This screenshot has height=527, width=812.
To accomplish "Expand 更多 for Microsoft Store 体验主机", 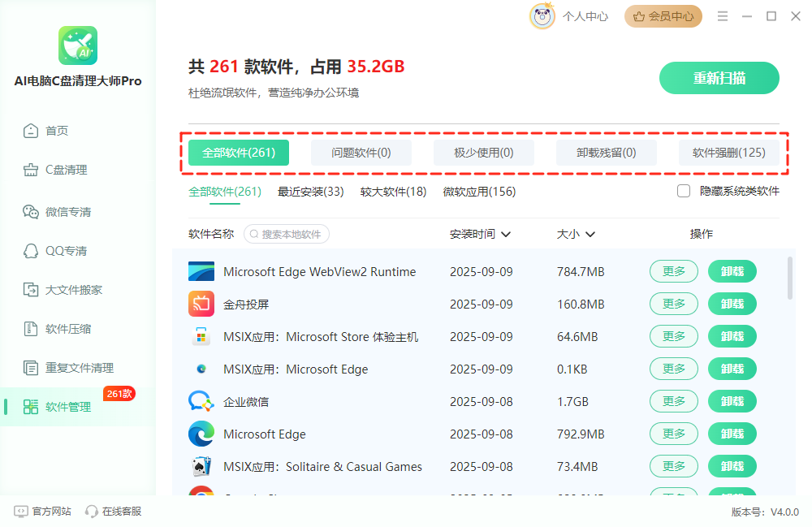I will [674, 336].
